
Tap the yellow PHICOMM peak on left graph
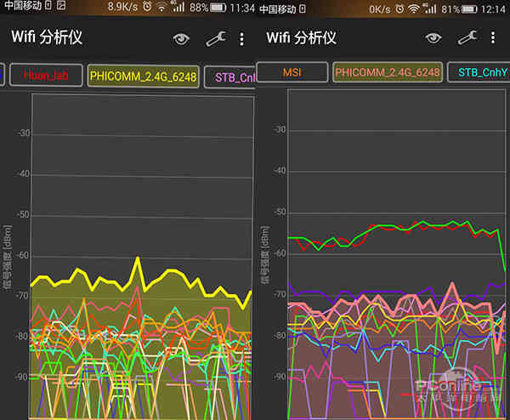click(x=138, y=259)
